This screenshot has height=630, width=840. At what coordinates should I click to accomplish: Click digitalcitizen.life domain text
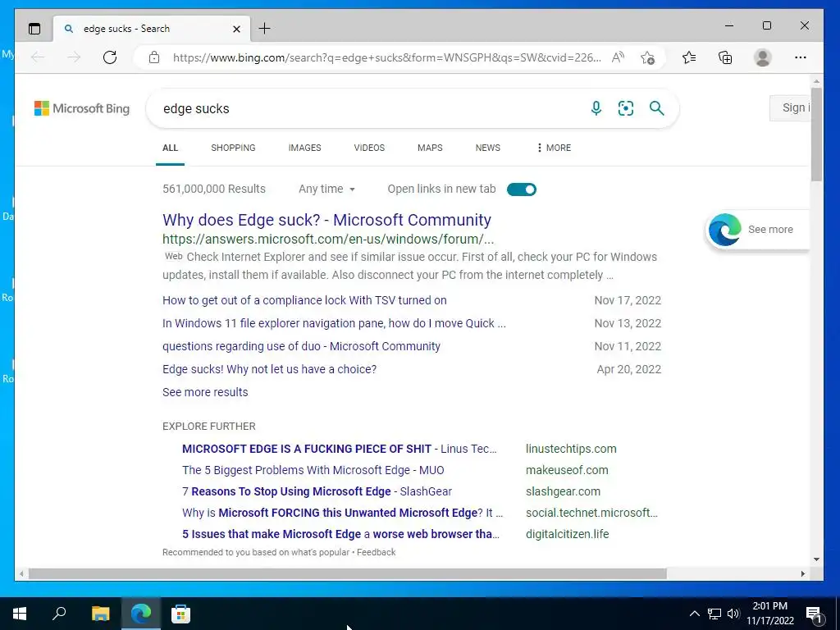coord(568,534)
